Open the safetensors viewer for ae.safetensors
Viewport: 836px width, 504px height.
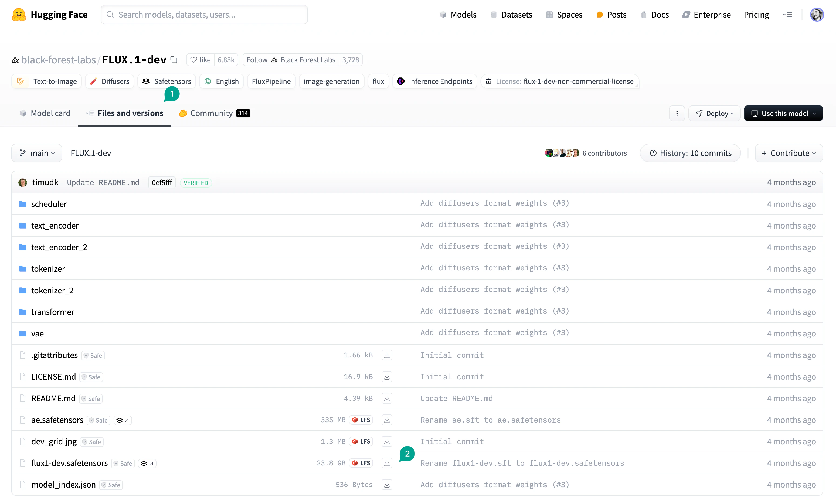click(123, 420)
